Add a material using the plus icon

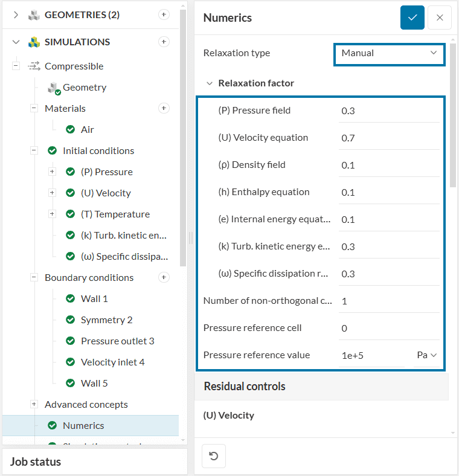pos(163,108)
